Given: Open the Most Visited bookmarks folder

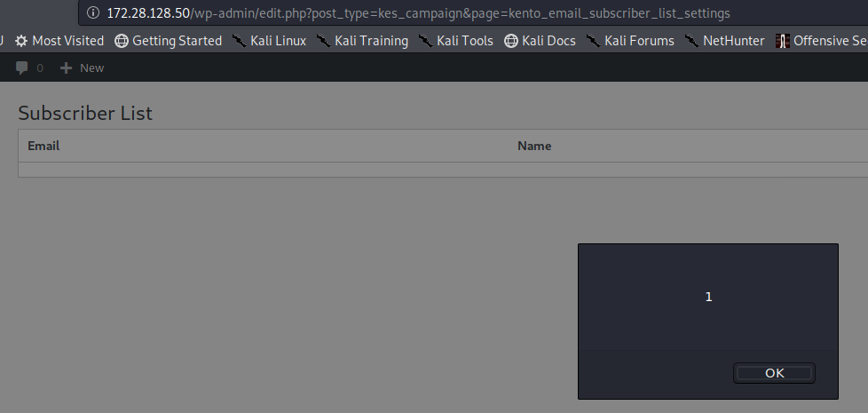Looking at the screenshot, I should coord(59,41).
